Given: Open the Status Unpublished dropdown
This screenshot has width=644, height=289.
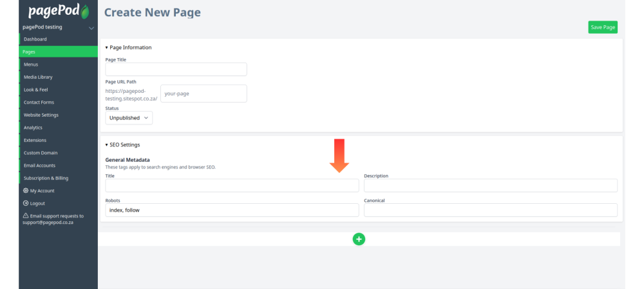Looking at the screenshot, I should click(129, 118).
